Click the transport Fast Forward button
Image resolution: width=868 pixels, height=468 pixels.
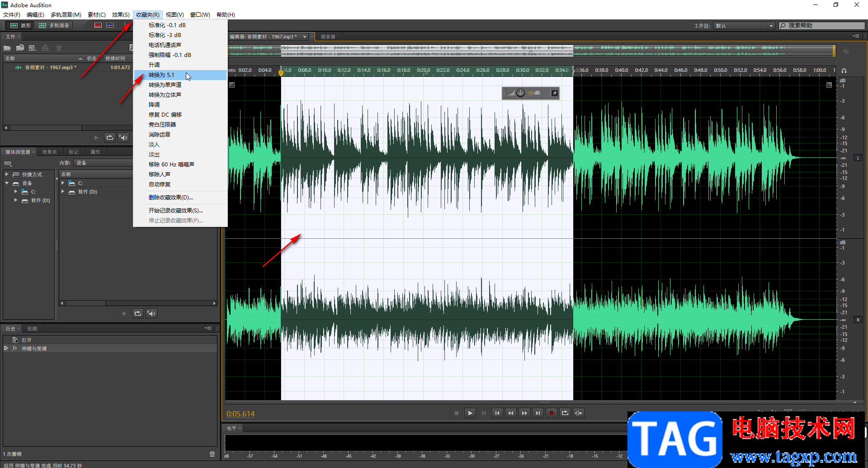point(524,413)
